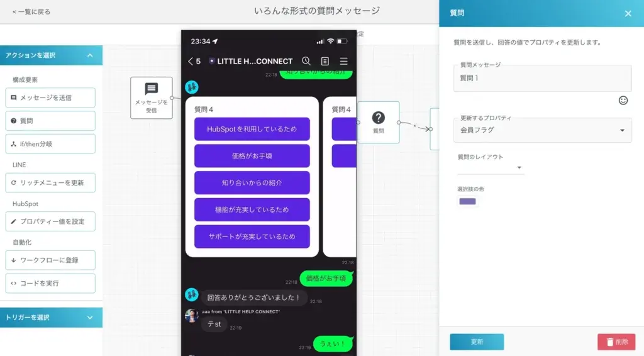Click the 質問メッセージ text field

click(542, 79)
